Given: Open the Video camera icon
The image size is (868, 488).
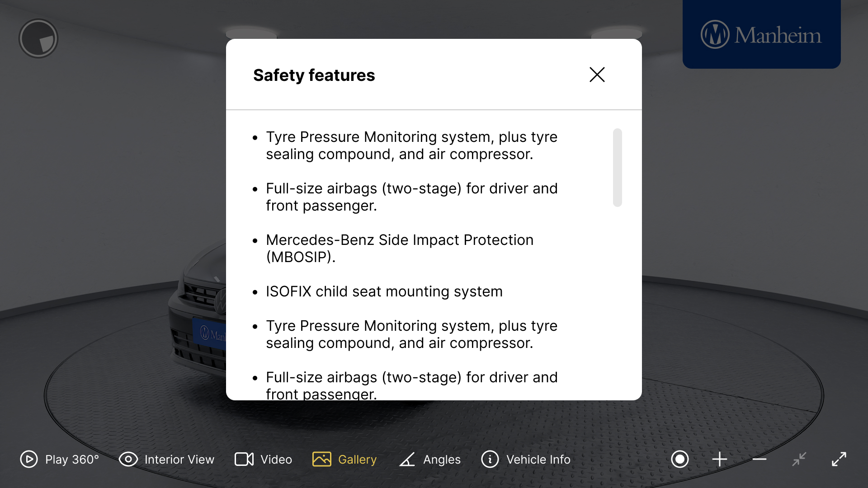Looking at the screenshot, I should 244,459.
